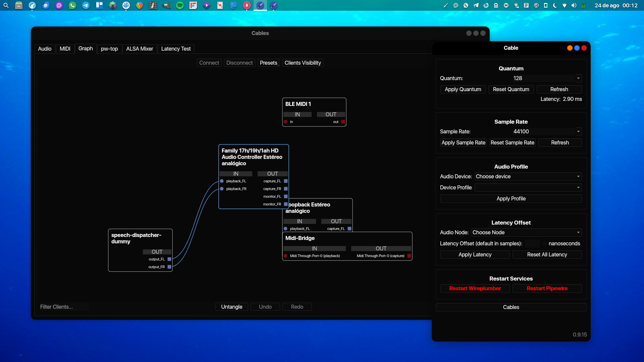Open the Sample Rate dropdown
644x362 pixels.
click(578, 131)
